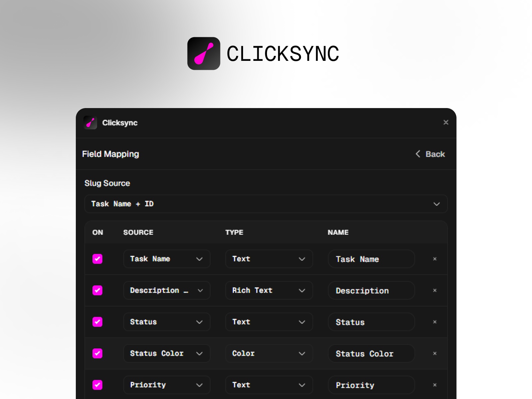The height and width of the screenshot is (399, 532).
Task: Click the CLICKSYNC app icon at the top
Action: (x=204, y=53)
